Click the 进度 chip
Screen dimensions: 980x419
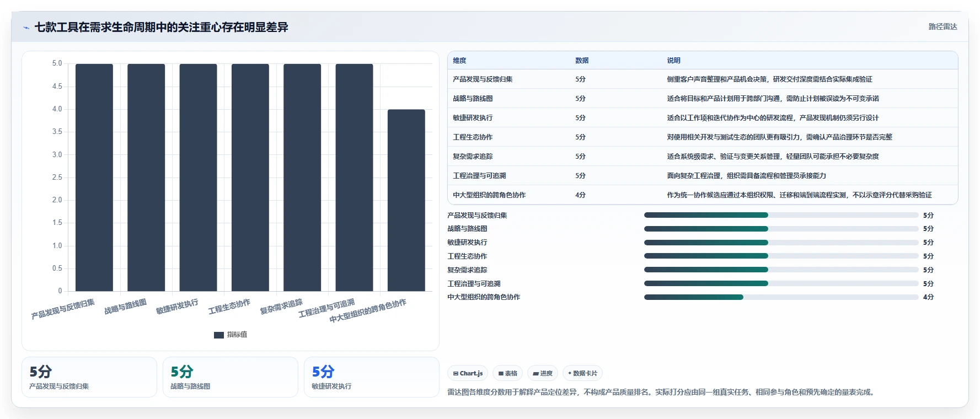(543, 373)
